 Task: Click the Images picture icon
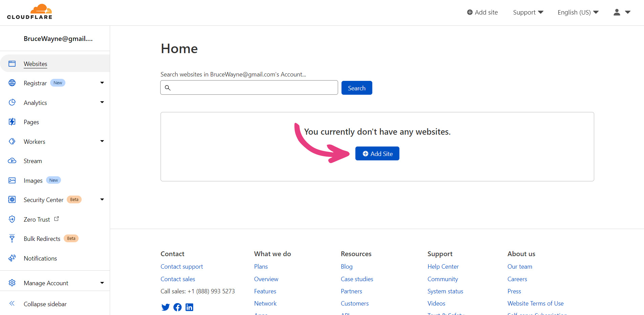(x=12, y=180)
